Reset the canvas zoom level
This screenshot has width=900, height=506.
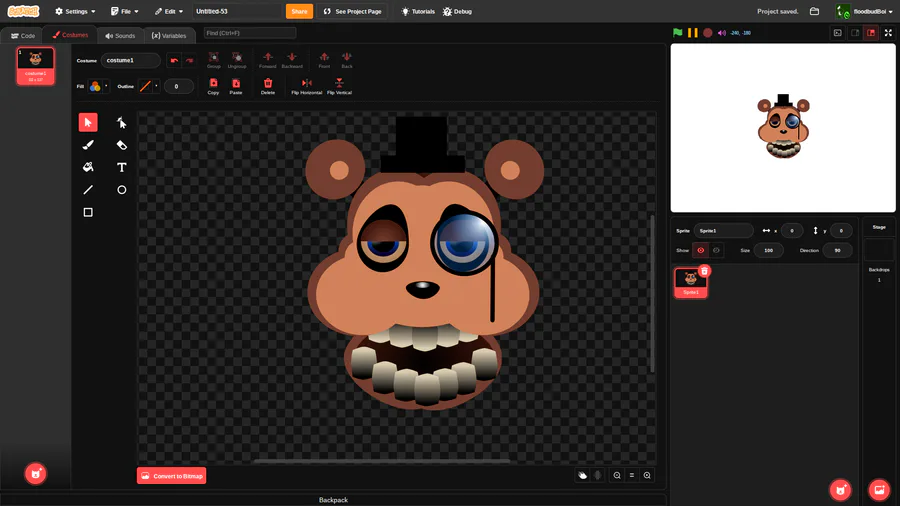pos(632,475)
